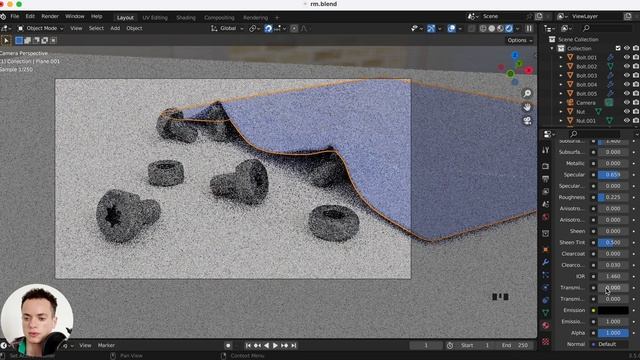Open the shading options dropdown arrow
This screenshot has height=360, width=640.
(518, 29)
